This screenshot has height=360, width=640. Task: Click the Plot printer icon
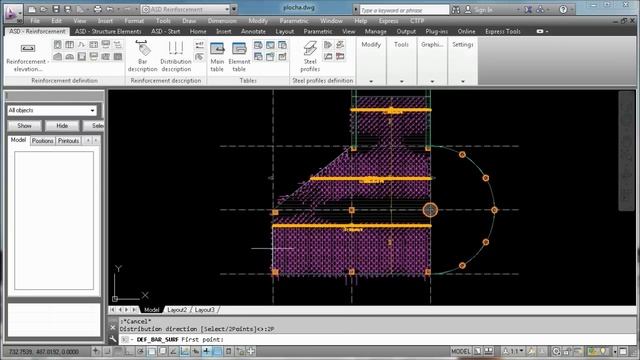click(x=98, y=9)
